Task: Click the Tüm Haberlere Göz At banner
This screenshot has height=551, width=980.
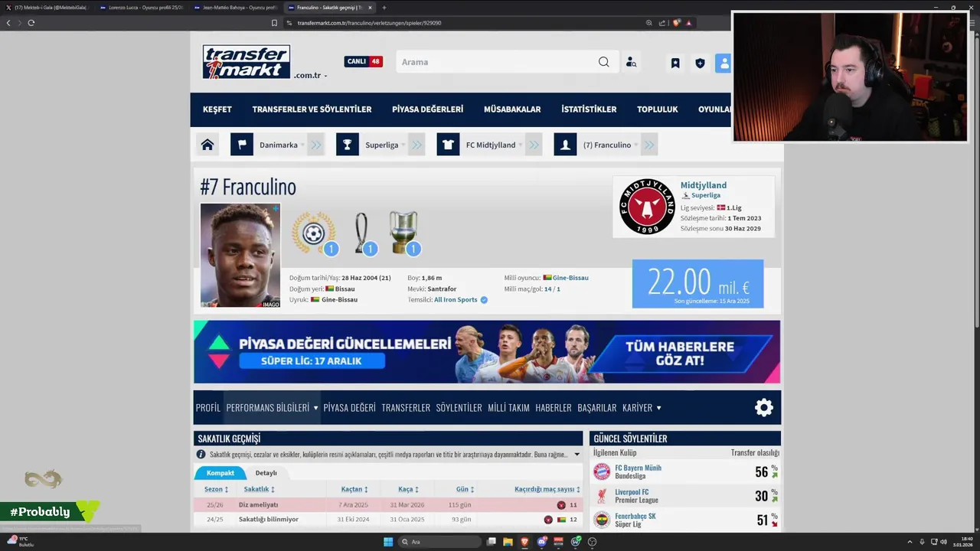Action: tap(680, 354)
